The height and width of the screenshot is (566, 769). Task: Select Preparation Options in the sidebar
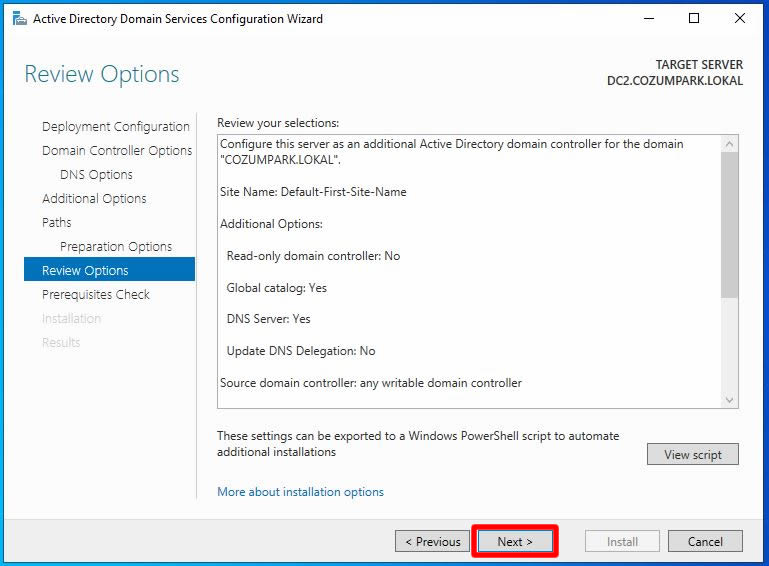(x=116, y=247)
